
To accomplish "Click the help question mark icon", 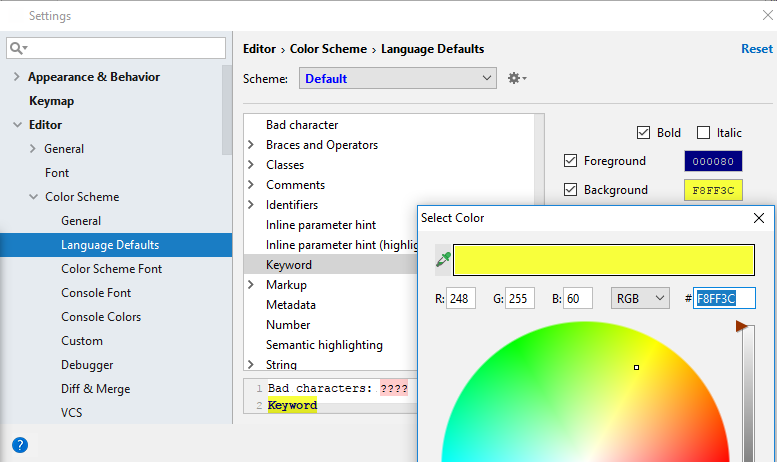I will [x=20, y=445].
